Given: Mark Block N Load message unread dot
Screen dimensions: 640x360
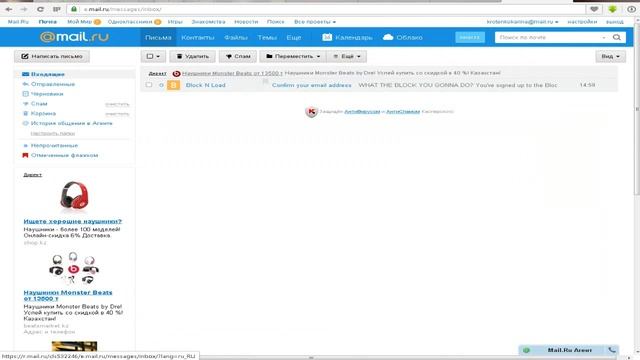Looking at the screenshot, I should click(x=161, y=85).
